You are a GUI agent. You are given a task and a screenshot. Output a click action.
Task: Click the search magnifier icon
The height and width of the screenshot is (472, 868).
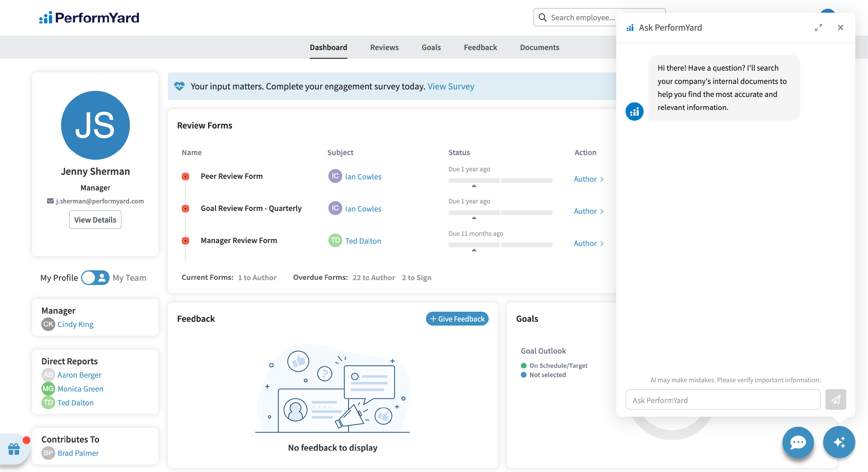coord(542,18)
